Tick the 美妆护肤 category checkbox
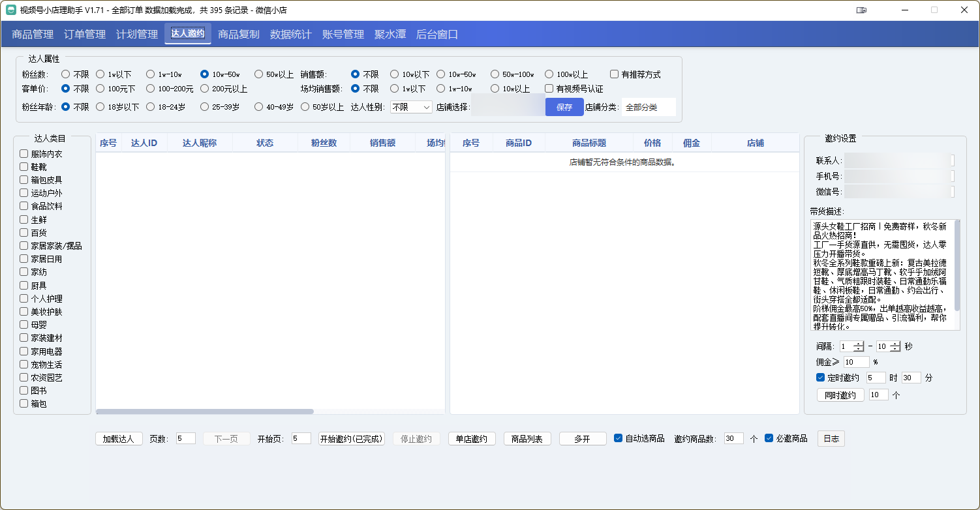Image resolution: width=980 pixels, height=510 pixels. (x=24, y=312)
